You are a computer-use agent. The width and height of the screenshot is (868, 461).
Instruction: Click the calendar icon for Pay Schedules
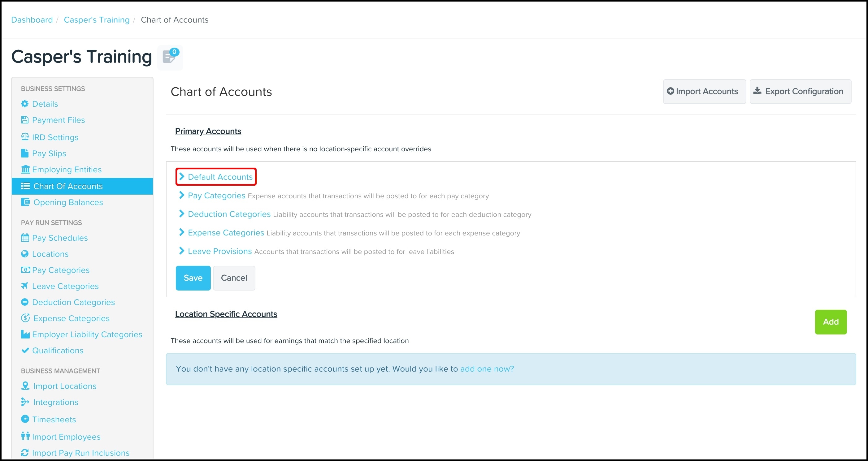[x=25, y=238]
